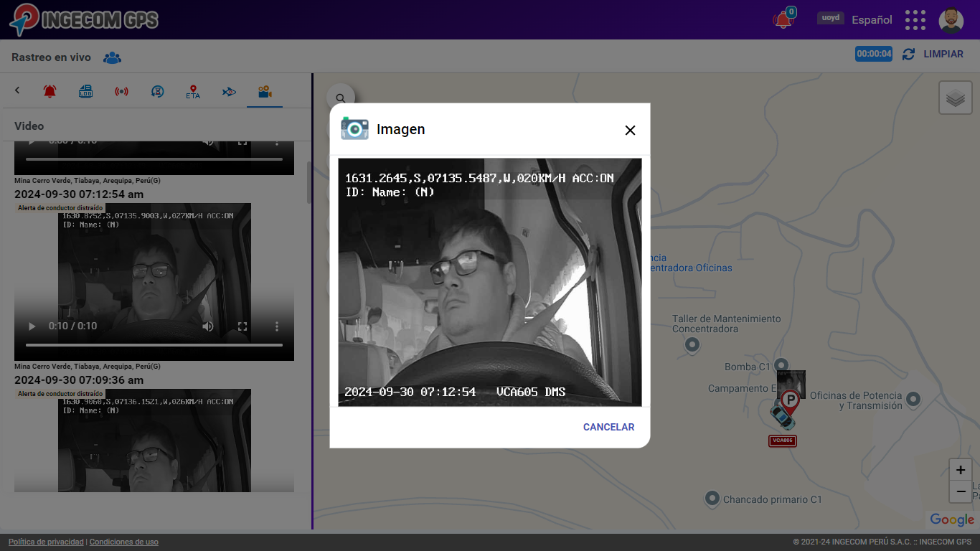Open the map layers button
This screenshot has height=551, width=980.
tap(955, 98)
